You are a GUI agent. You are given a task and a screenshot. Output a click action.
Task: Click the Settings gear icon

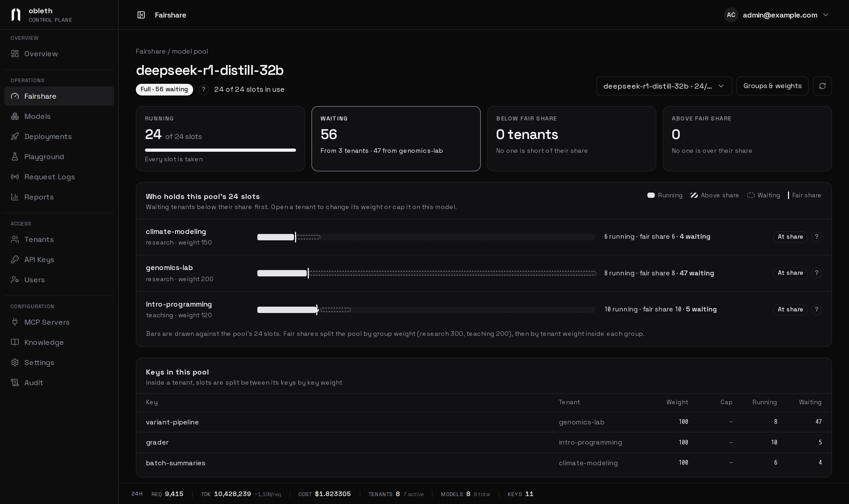tap(15, 362)
